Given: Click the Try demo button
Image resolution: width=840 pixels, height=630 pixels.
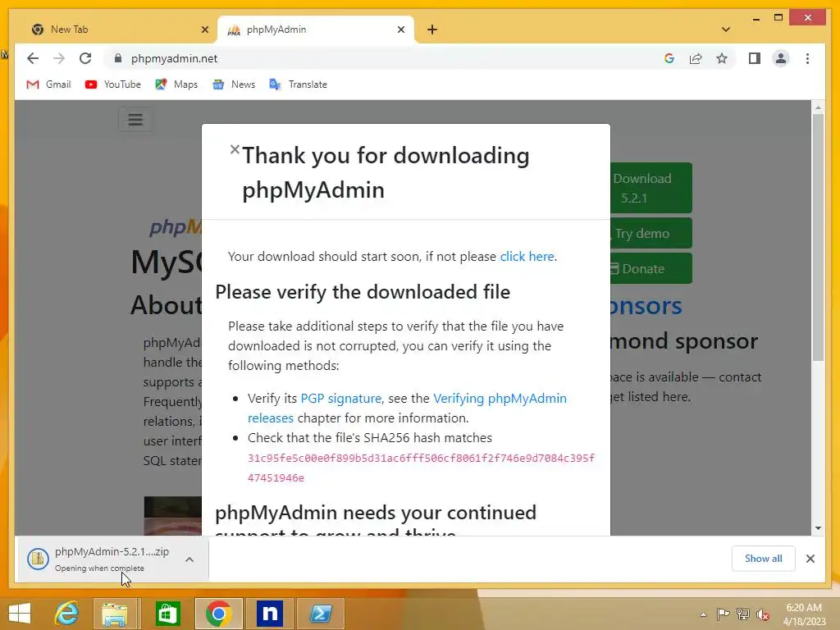Looking at the screenshot, I should (x=651, y=233).
